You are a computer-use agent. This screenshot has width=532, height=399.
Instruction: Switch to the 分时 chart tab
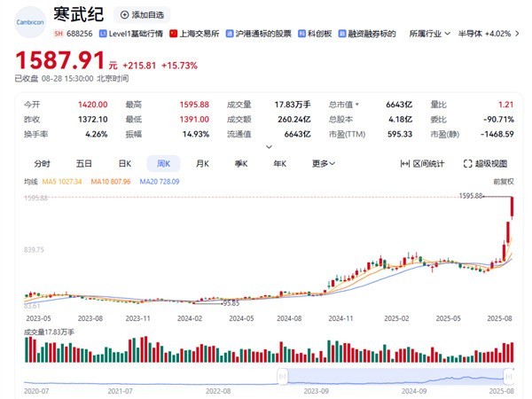pyautogui.click(x=43, y=163)
